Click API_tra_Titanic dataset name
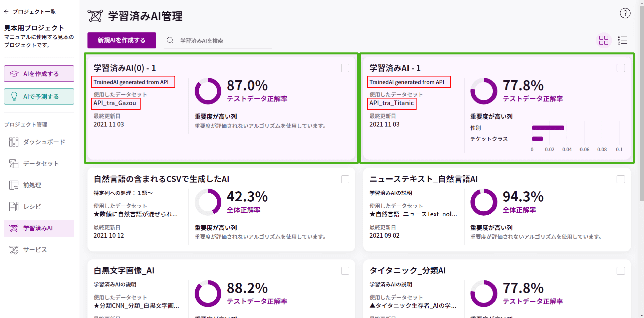Viewport: 644px width, 318px height. pyautogui.click(x=391, y=103)
